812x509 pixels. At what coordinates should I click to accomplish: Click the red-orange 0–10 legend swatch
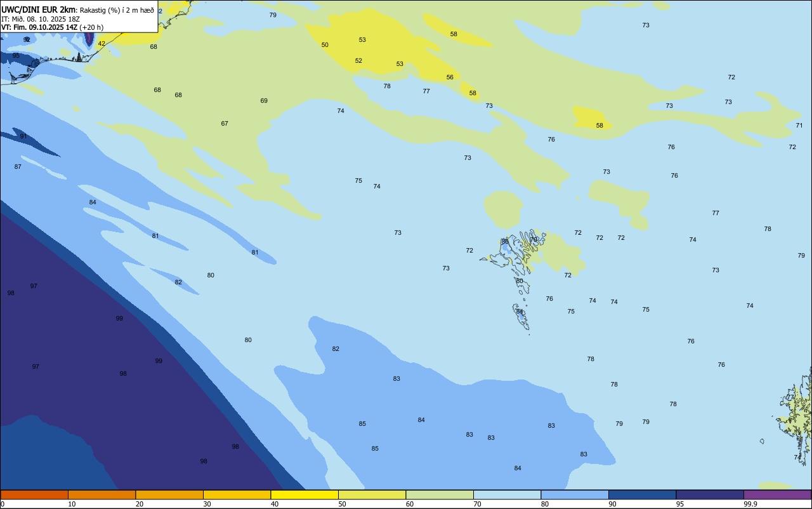34,494
